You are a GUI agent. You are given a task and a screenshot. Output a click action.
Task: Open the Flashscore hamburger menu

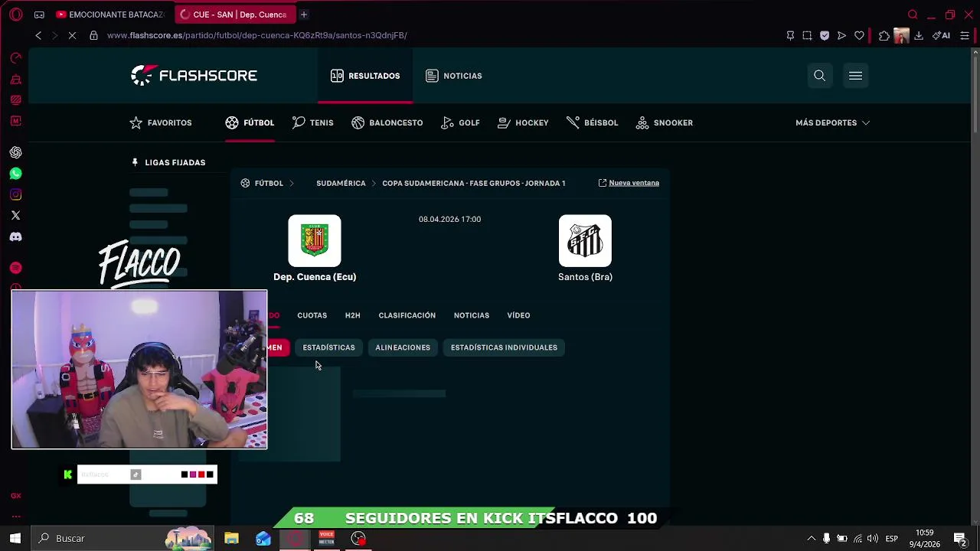[855, 76]
